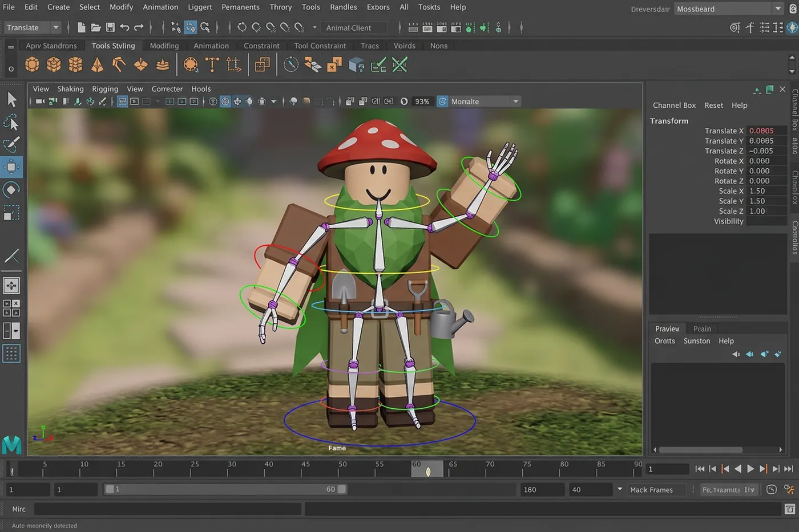Select the arrow selection tool
Viewport: 799px width, 532px height.
(x=11, y=100)
